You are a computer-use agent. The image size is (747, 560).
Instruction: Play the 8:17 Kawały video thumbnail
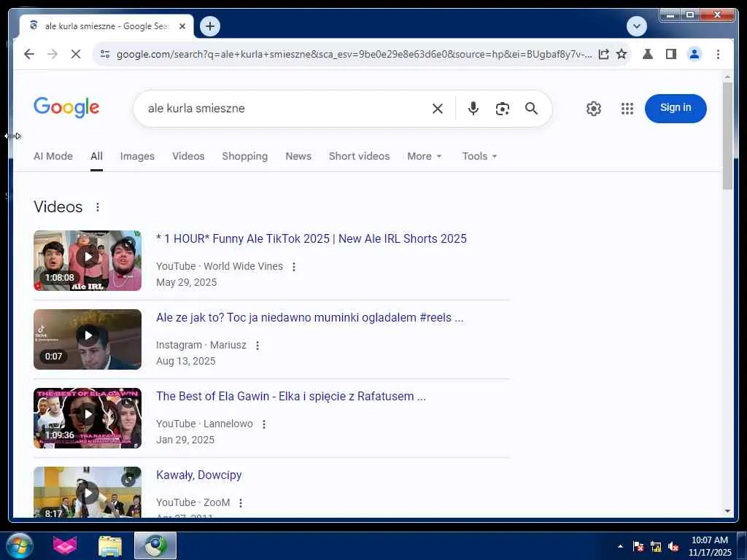pyautogui.click(x=88, y=492)
